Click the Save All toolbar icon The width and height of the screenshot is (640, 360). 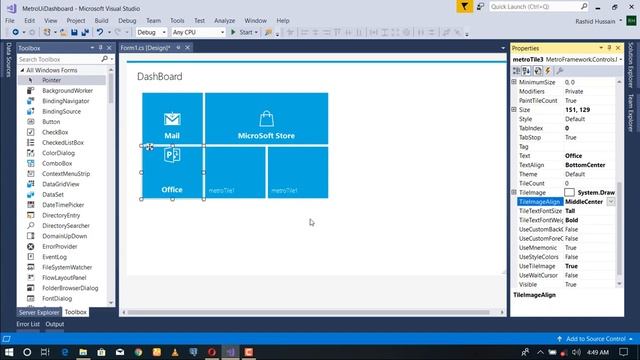(x=85, y=32)
